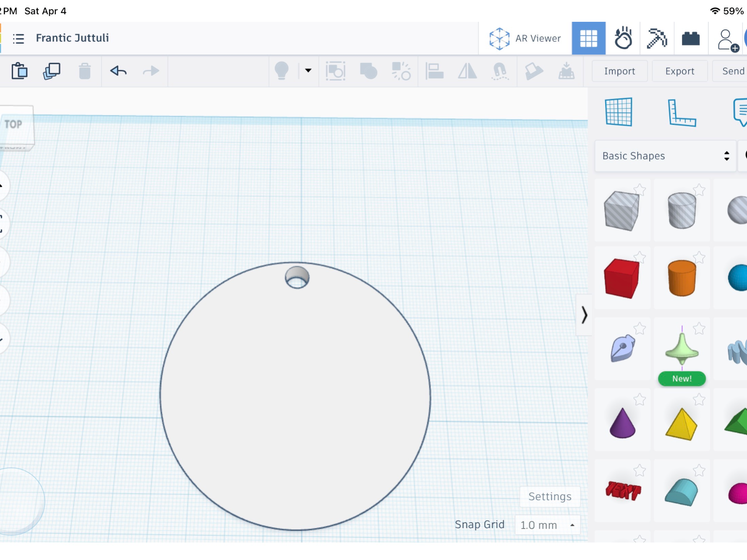
Task: Select the Align tool
Action: [x=434, y=71]
